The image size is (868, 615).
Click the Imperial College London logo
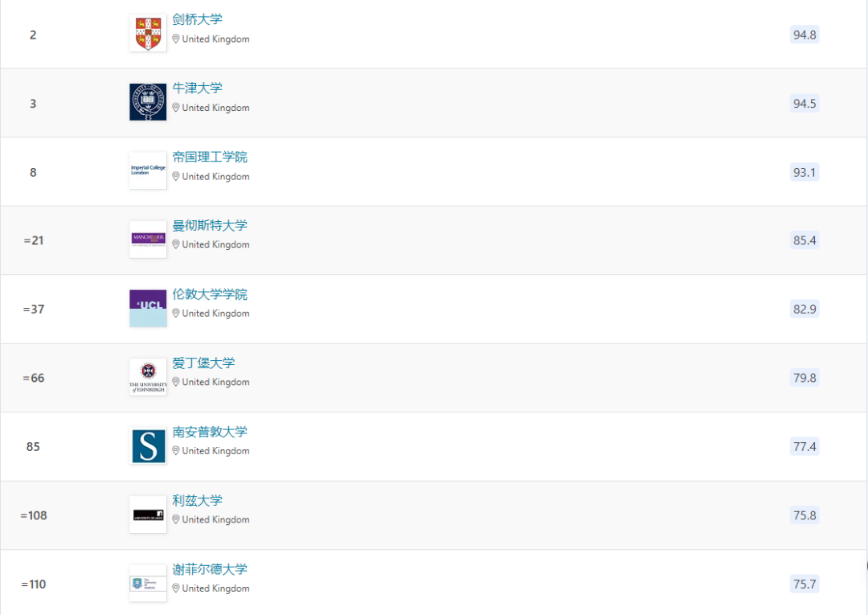point(147,170)
